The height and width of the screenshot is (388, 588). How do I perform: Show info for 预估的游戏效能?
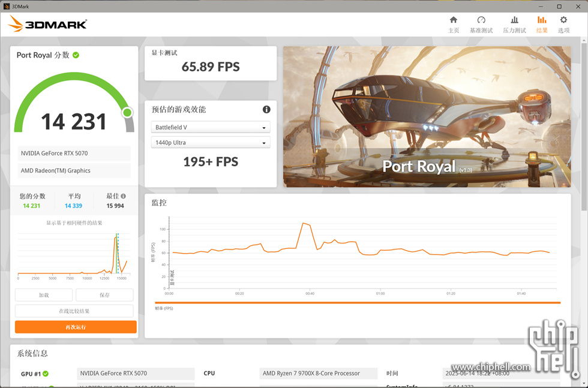coord(266,110)
